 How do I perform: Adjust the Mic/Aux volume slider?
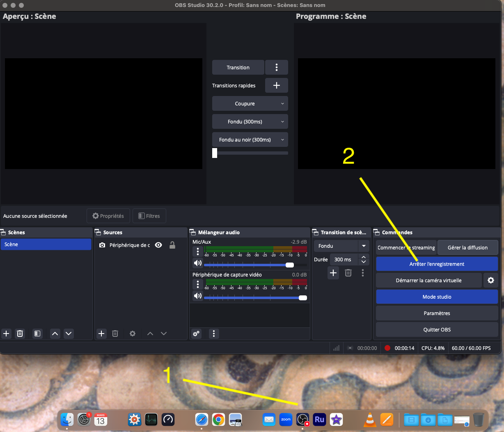(289, 265)
